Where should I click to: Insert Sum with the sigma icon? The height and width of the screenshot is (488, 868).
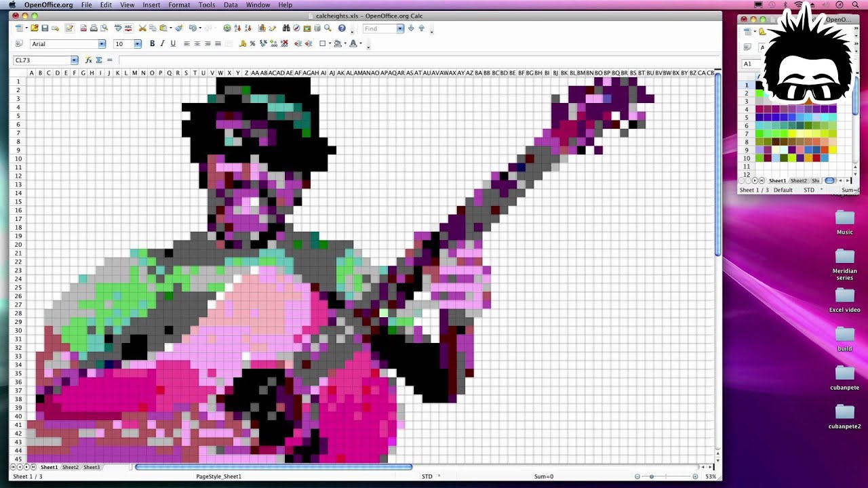pos(99,60)
